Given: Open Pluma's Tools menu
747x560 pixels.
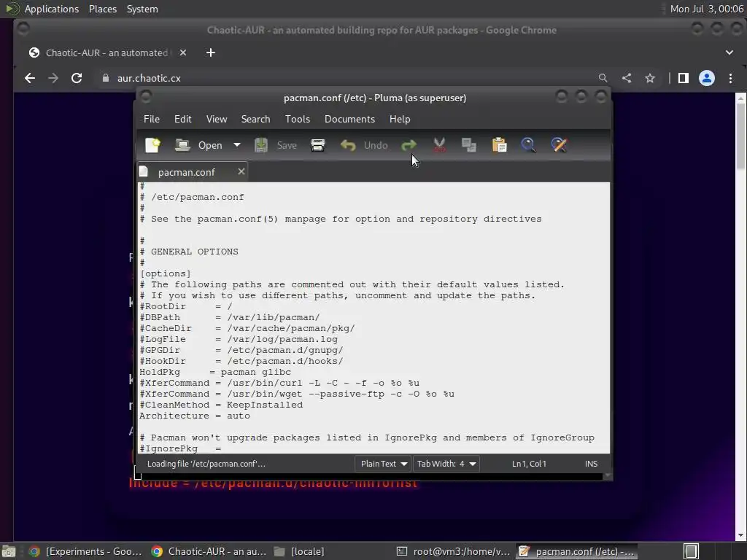Looking at the screenshot, I should [298, 119].
